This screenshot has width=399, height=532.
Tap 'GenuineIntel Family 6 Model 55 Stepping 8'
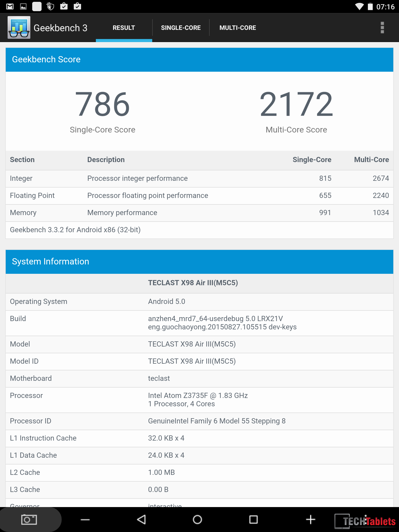217,421
